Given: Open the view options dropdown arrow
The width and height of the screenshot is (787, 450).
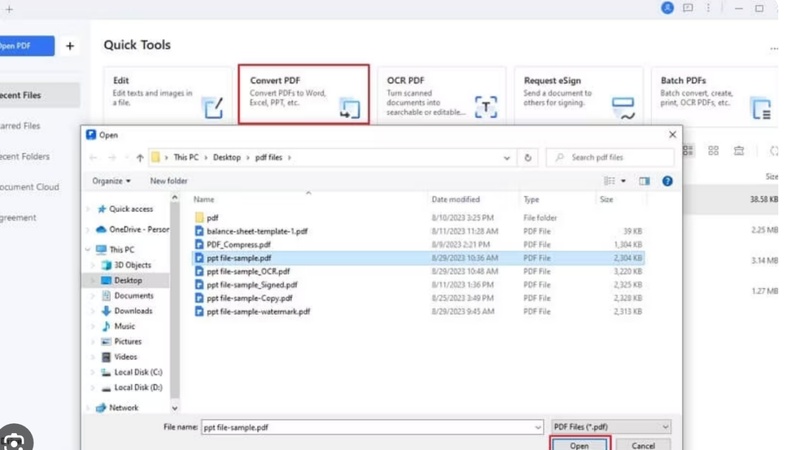Looking at the screenshot, I should pyautogui.click(x=623, y=181).
